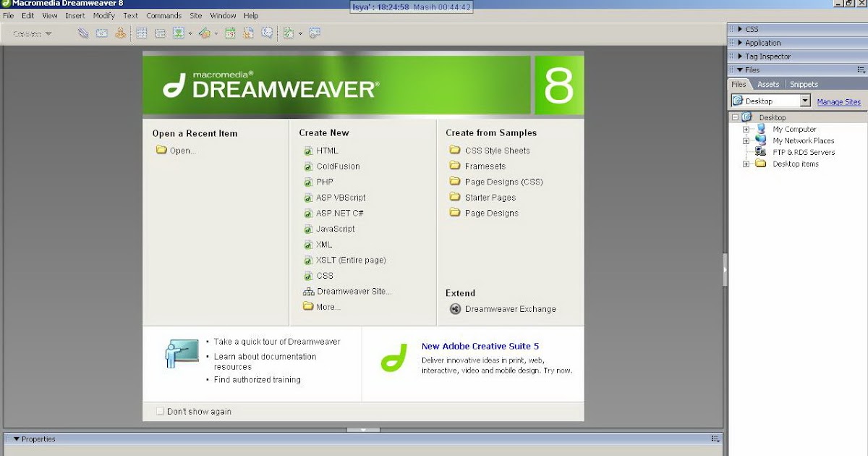Click the FTP & RDS Servers icon

tap(761, 152)
